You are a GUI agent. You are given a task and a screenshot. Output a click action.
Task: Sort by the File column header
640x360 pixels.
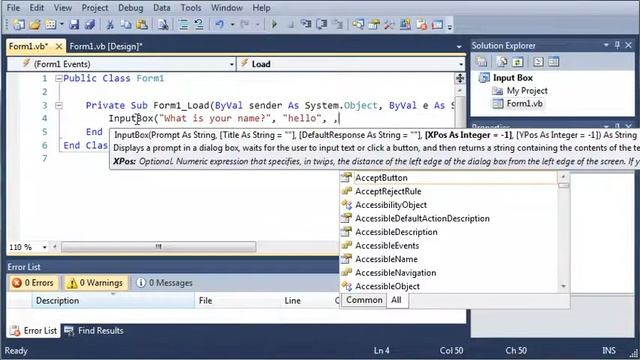click(x=238, y=300)
